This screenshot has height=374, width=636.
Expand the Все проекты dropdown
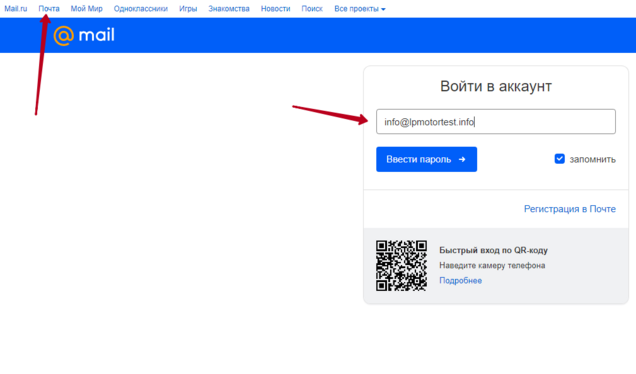[360, 9]
